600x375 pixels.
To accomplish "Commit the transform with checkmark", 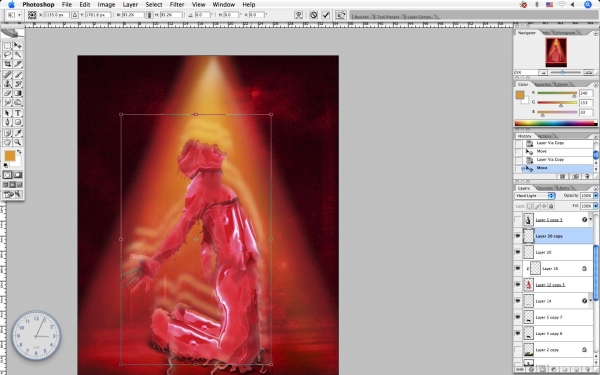I will [326, 15].
